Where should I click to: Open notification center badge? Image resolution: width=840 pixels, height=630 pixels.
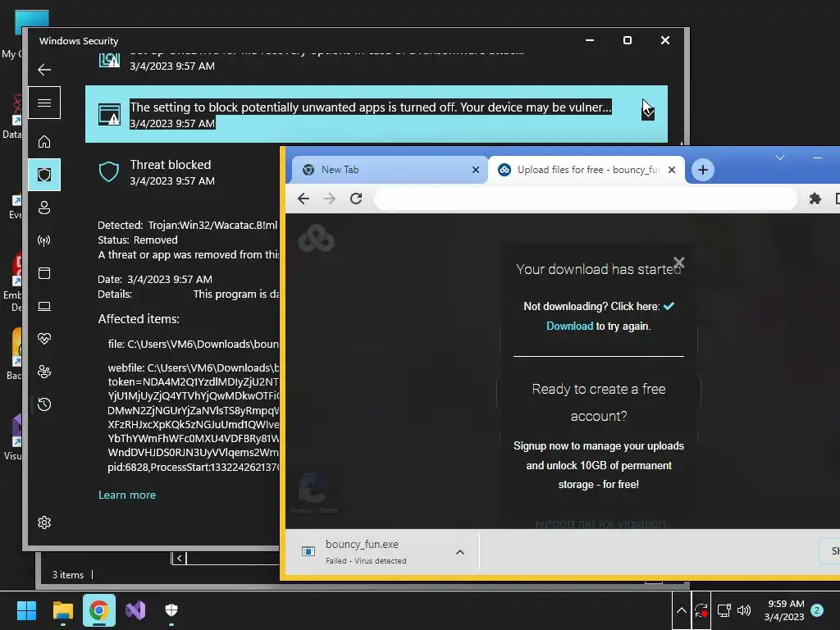point(817,610)
